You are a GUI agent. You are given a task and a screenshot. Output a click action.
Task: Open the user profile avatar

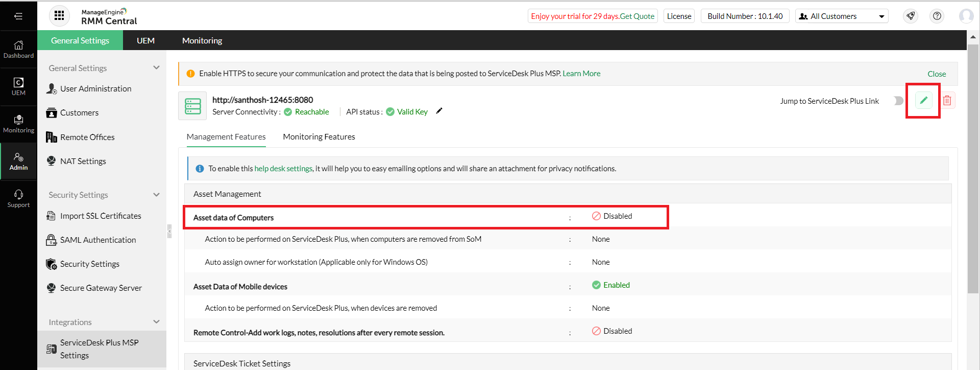click(x=966, y=16)
